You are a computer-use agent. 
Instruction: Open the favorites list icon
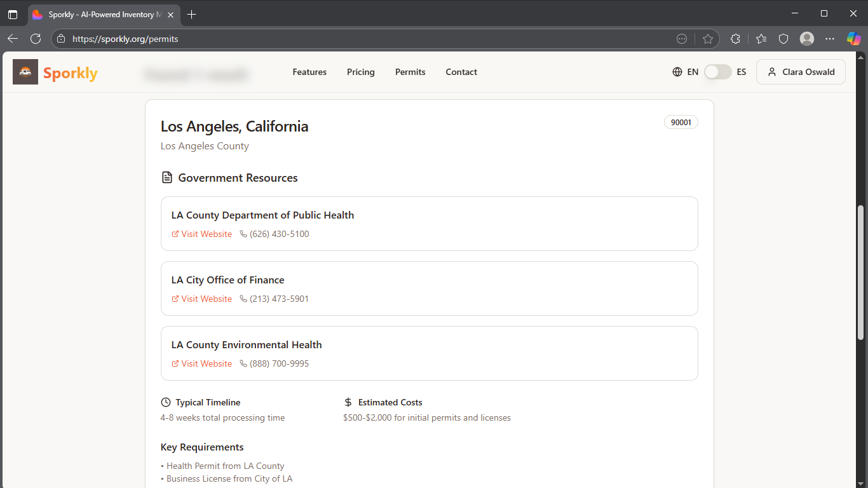click(761, 39)
